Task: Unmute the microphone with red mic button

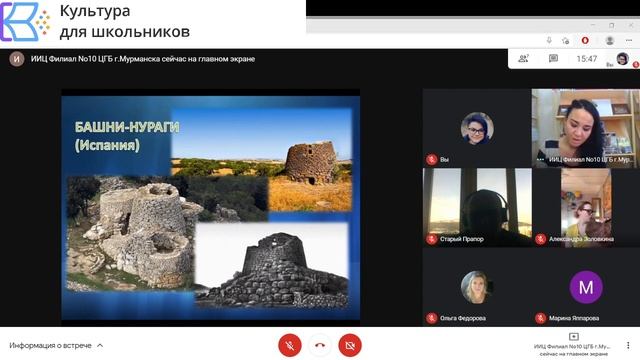Action: click(x=290, y=345)
